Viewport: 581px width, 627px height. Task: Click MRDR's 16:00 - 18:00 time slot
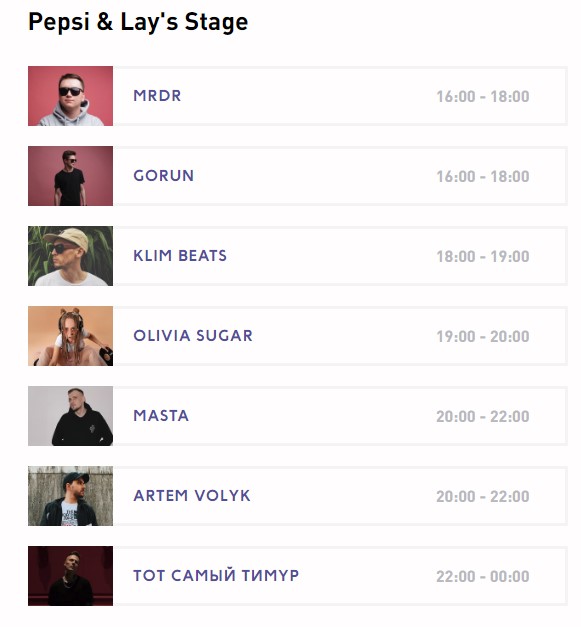[483, 96]
